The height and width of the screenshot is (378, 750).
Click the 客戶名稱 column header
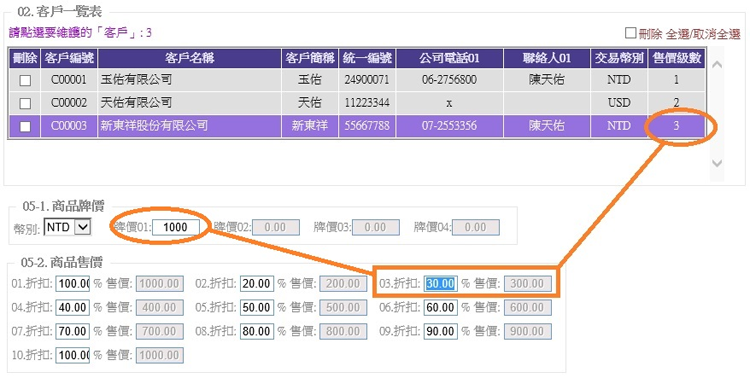click(x=189, y=58)
